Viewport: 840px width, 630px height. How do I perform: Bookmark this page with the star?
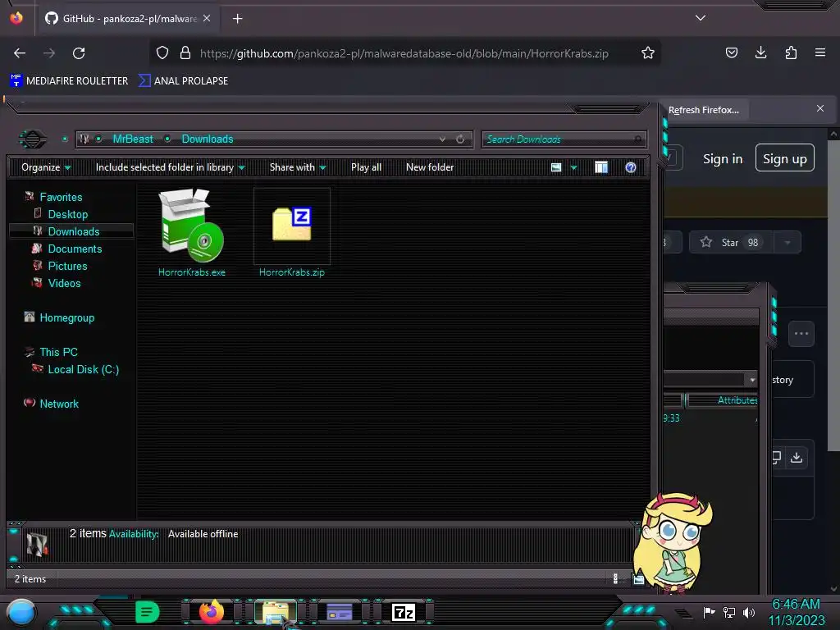pos(648,53)
